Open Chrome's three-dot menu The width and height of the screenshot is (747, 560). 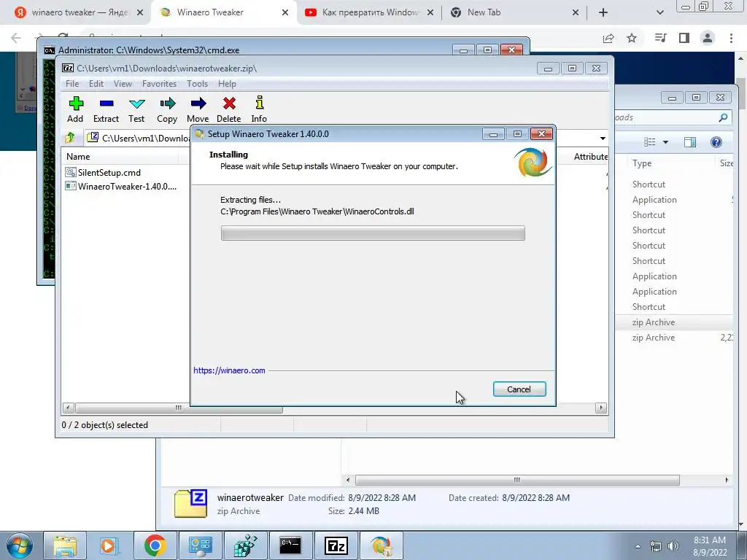(x=731, y=38)
